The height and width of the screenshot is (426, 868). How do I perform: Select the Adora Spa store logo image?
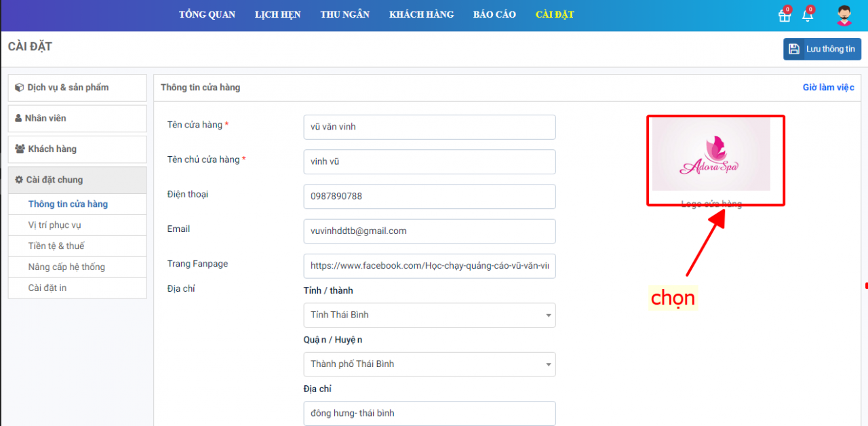[x=711, y=155]
